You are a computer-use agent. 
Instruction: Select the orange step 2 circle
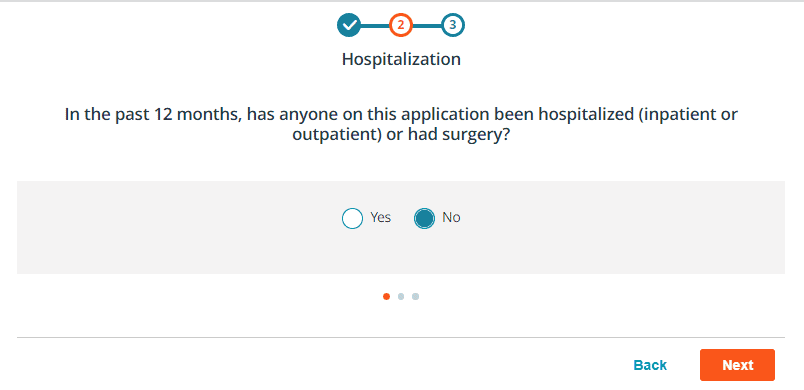[x=401, y=25]
